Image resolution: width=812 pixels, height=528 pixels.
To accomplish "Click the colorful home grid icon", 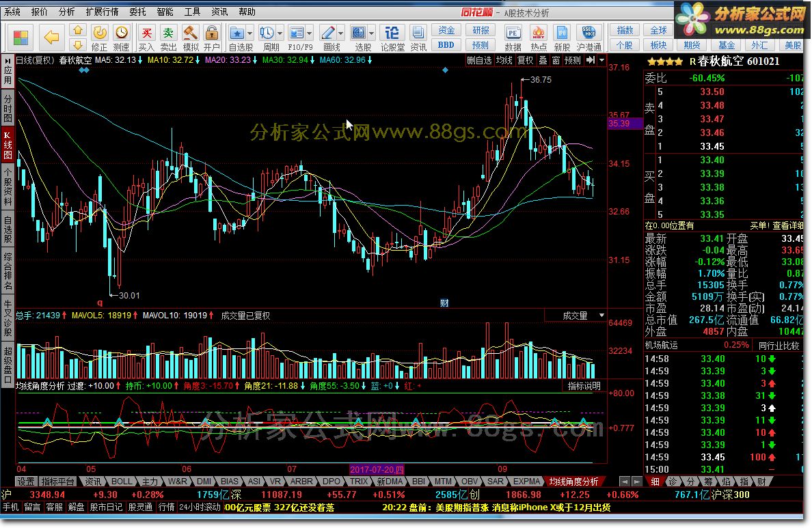I will click(21, 38).
